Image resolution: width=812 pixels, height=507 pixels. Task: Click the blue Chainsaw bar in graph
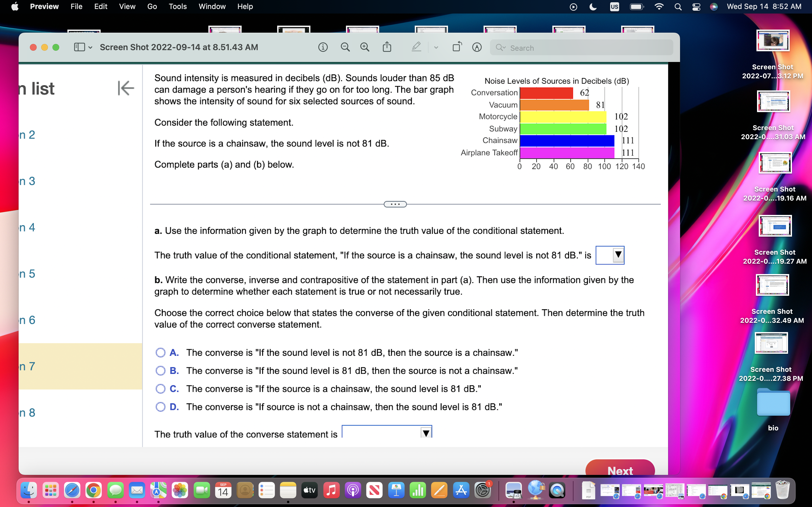click(x=567, y=141)
